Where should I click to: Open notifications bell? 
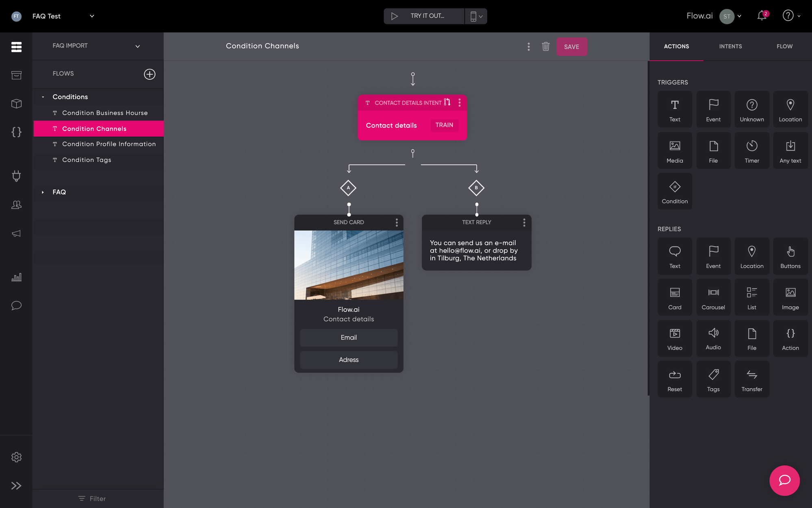[762, 16]
